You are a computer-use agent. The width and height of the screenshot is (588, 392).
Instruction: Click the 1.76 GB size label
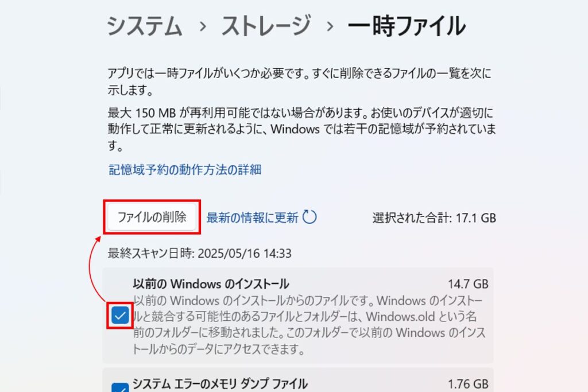(468, 384)
